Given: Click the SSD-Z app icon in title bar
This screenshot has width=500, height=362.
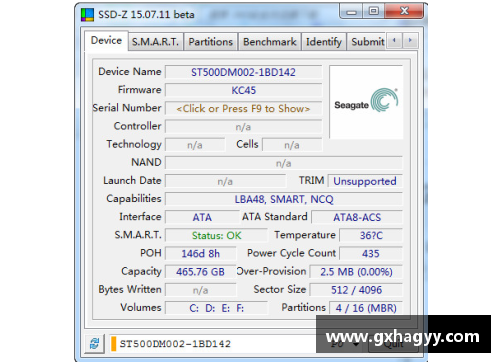Looking at the screenshot, I should click(x=87, y=15).
